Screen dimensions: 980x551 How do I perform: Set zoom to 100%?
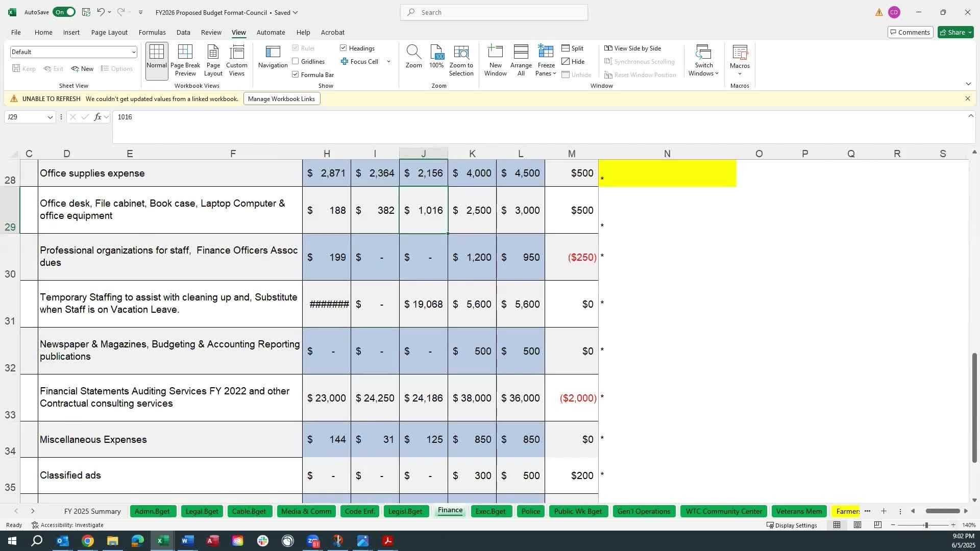coord(436,57)
